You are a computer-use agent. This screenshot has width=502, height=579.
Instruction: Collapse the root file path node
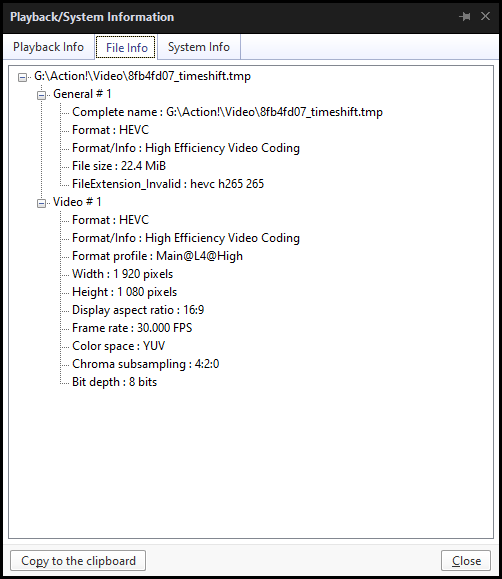(x=23, y=77)
